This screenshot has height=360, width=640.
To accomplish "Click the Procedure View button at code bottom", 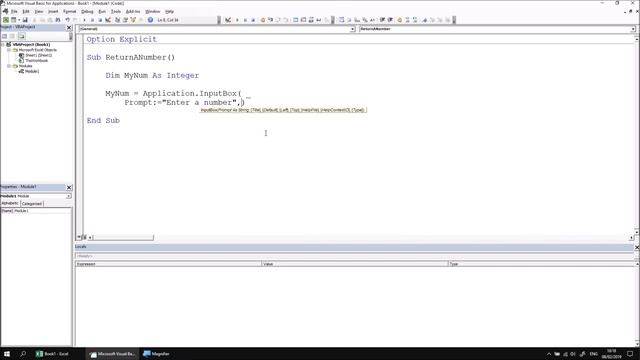I will [79, 238].
